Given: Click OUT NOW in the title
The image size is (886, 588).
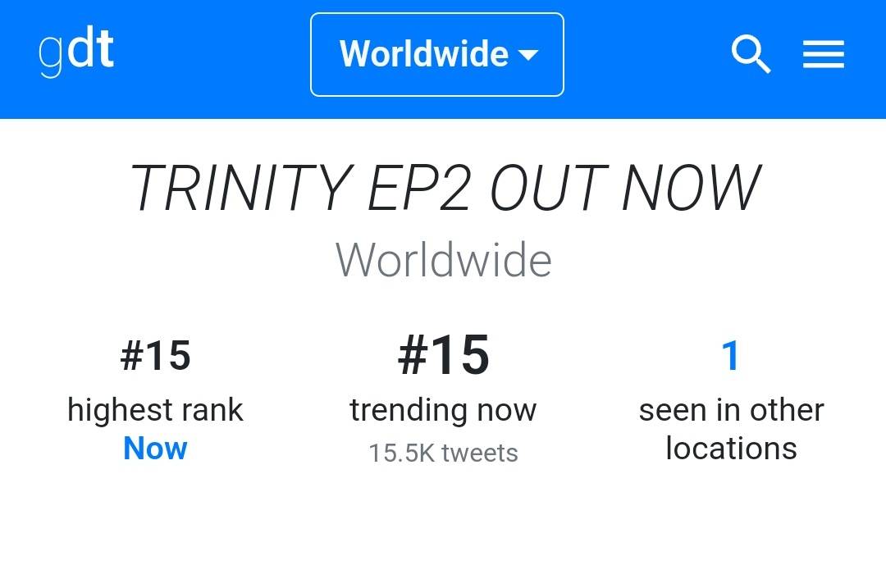Looking at the screenshot, I should 625,189.
